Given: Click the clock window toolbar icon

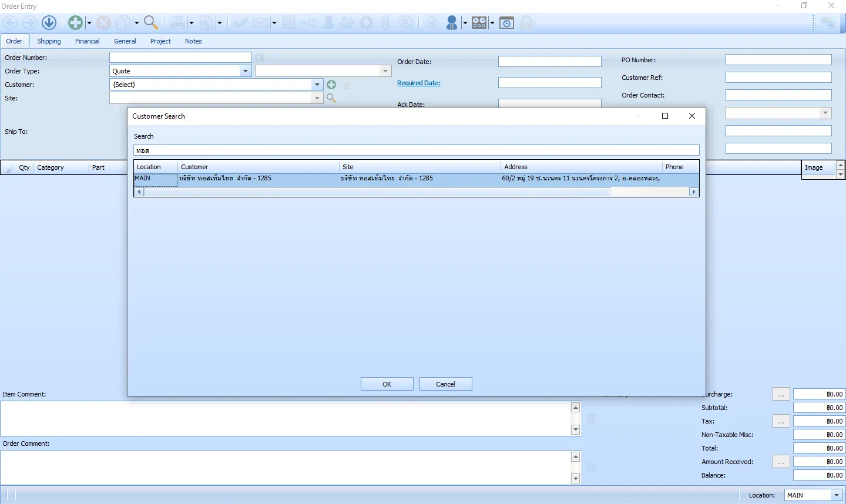Looking at the screenshot, I should pos(507,23).
